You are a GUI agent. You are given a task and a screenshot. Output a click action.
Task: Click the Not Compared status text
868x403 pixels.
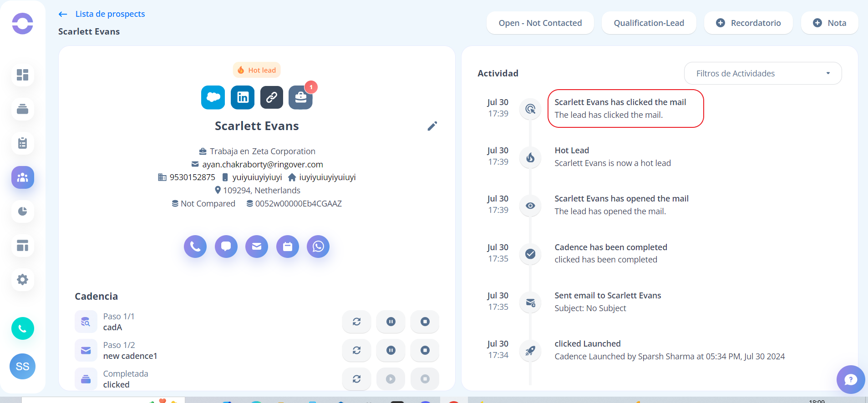pos(208,204)
